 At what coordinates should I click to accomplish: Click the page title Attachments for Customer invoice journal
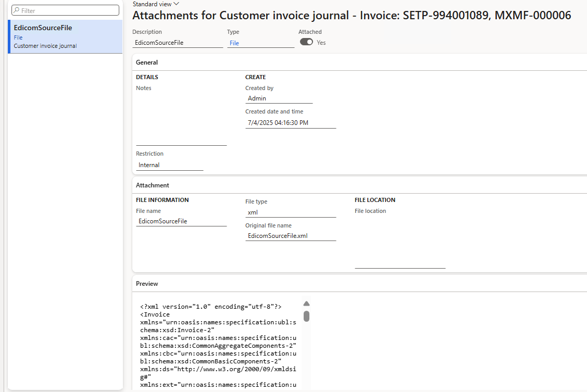tap(352, 15)
